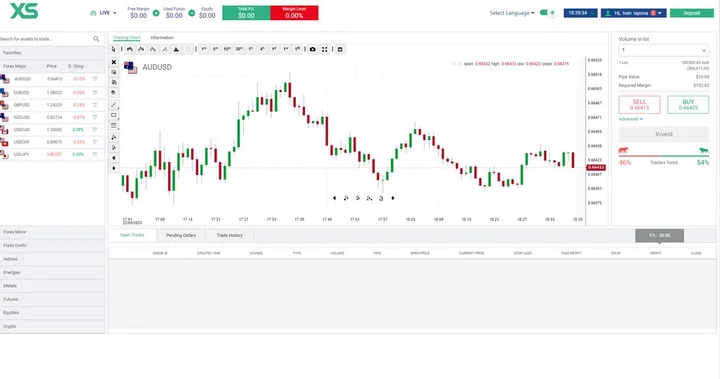The width and height of the screenshot is (720, 379).
Task: Open the Trade History tab
Action: pyautogui.click(x=230, y=235)
